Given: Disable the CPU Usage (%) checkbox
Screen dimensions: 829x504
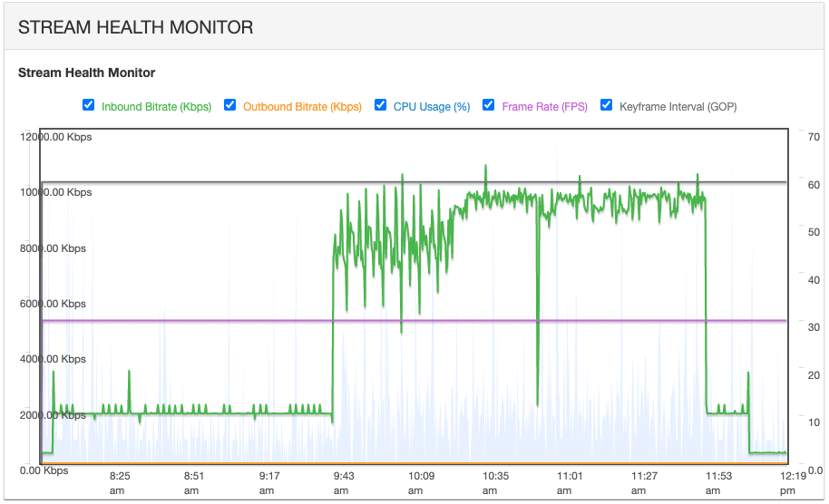Looking at the screenshot, I should pos(380,105).
